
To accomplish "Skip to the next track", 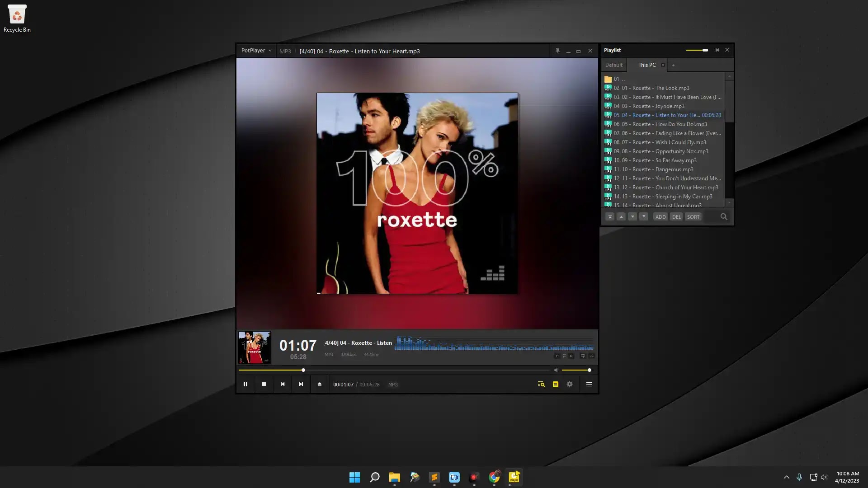I will click(301, 384).
